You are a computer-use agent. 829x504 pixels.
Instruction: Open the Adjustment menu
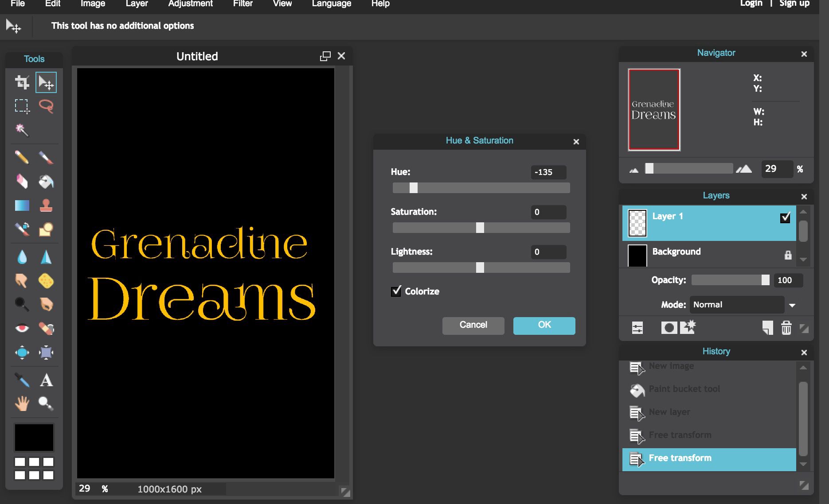[x=190, y=4]
